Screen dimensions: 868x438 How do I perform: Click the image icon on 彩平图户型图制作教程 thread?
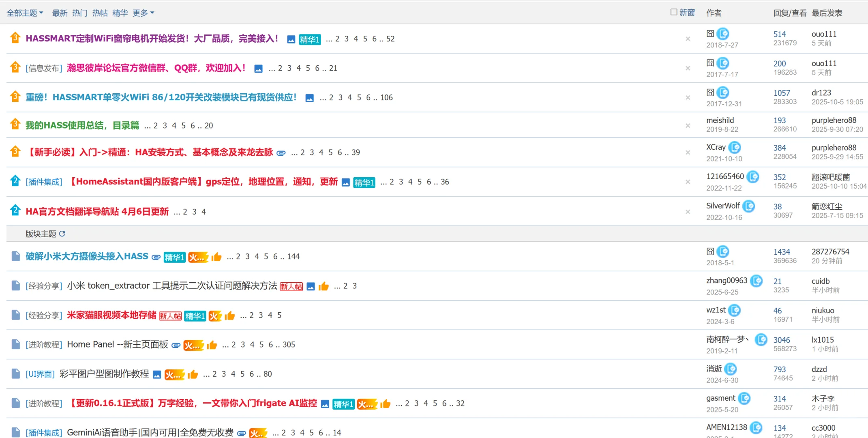(157, 374)
